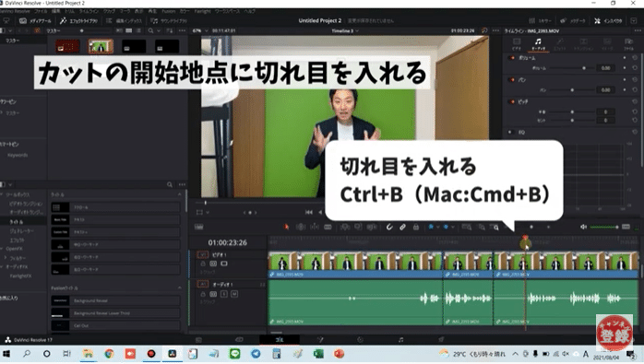Open the Metadata panel
The width and height of the screenshot is (644, 364).
point(573,20)
